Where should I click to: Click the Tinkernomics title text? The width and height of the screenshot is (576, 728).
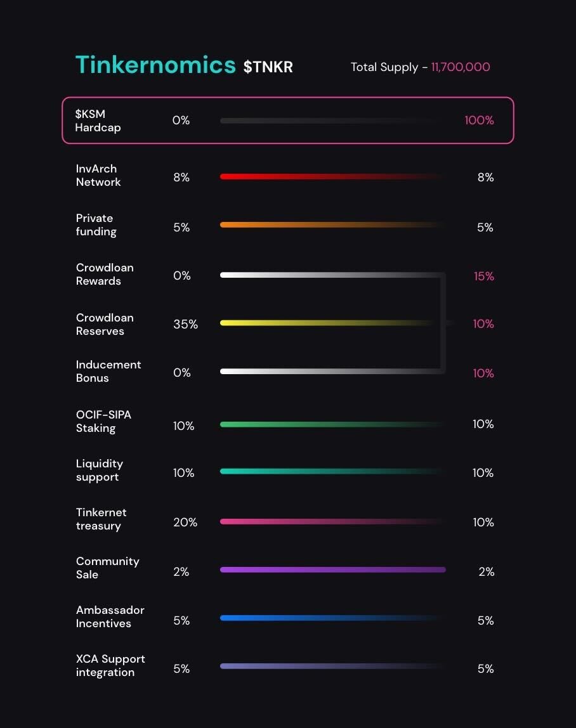155,65
